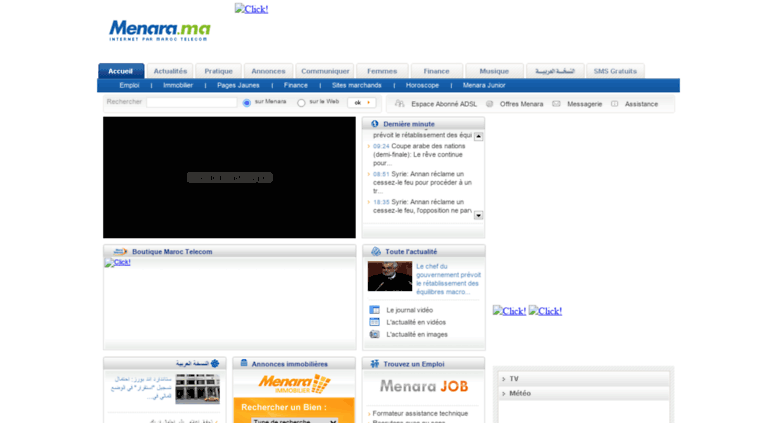Open Pages Jaunes in submenu
The height and width of the screenshot is (423, 777).
[x=238, y=85]
